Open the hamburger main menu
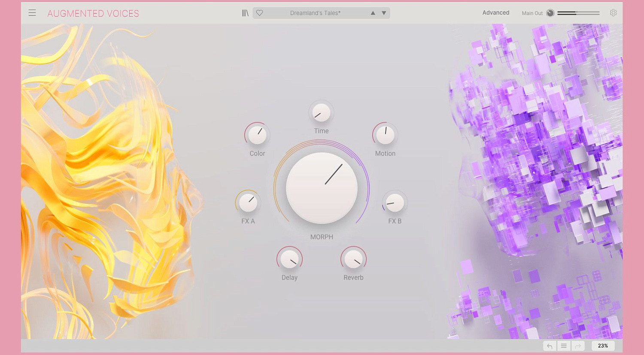This screenshot has height=355, width=644. [x=32, y=13]
